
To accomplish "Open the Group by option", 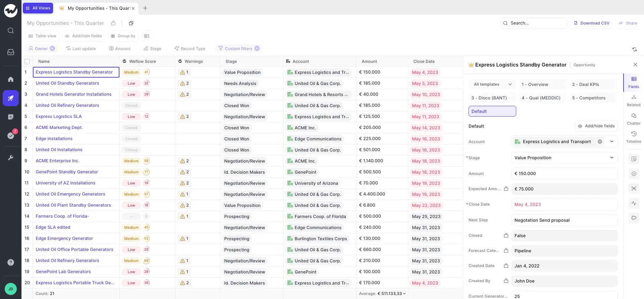I will 123,36.
